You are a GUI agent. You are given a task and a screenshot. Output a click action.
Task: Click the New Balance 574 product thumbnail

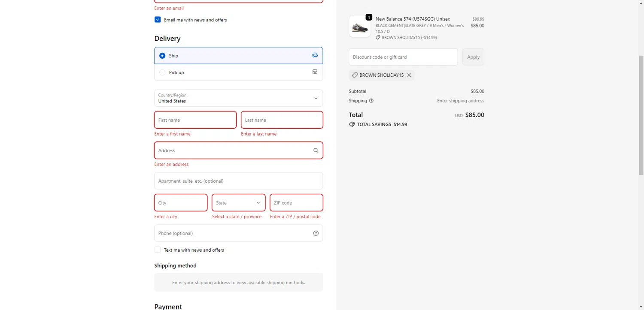(360, 27)
